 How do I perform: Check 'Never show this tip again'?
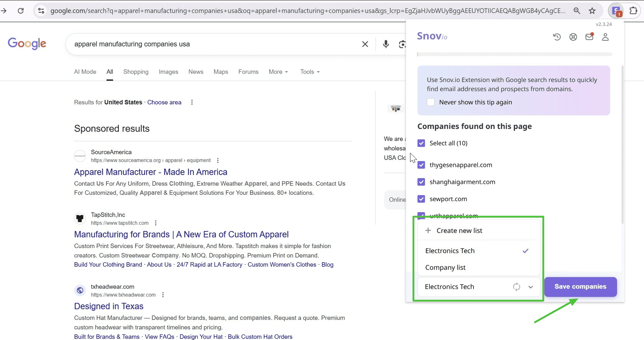(x=430, y=102)
